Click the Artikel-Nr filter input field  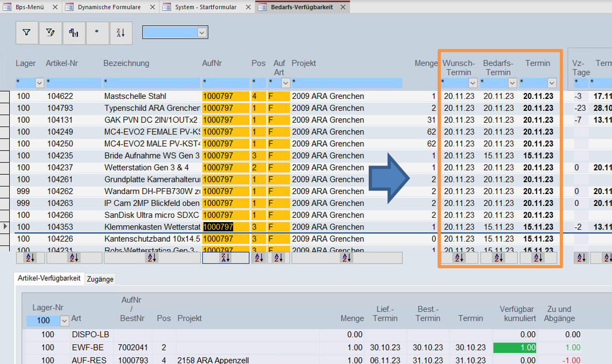(x=73, y=83)
